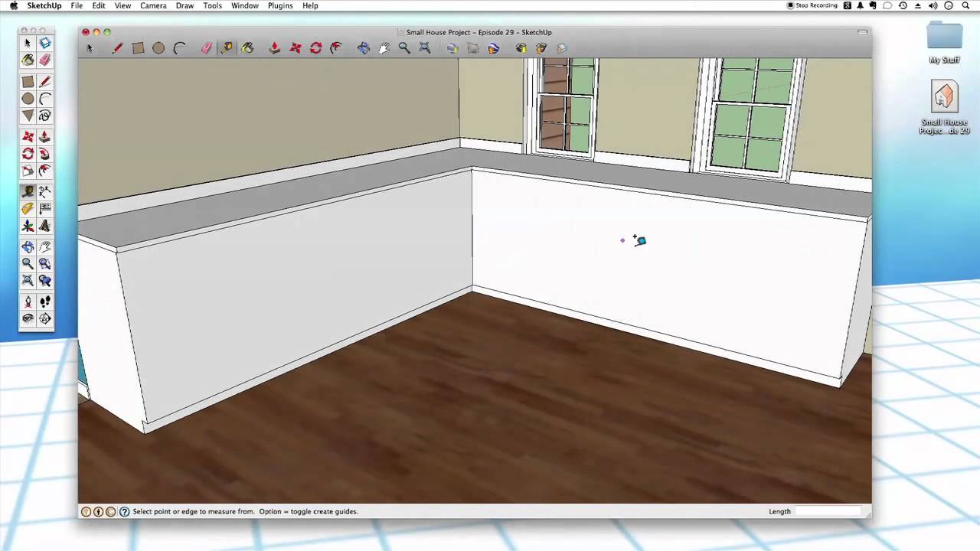Open the Draw menu

(185, 5)
